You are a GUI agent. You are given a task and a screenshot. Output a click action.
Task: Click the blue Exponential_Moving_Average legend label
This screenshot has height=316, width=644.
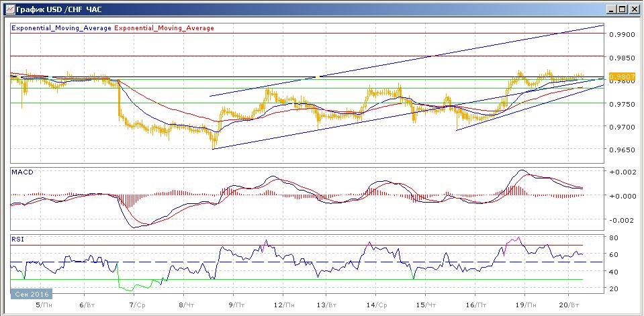pyautogui.click(x=62, y=28)
